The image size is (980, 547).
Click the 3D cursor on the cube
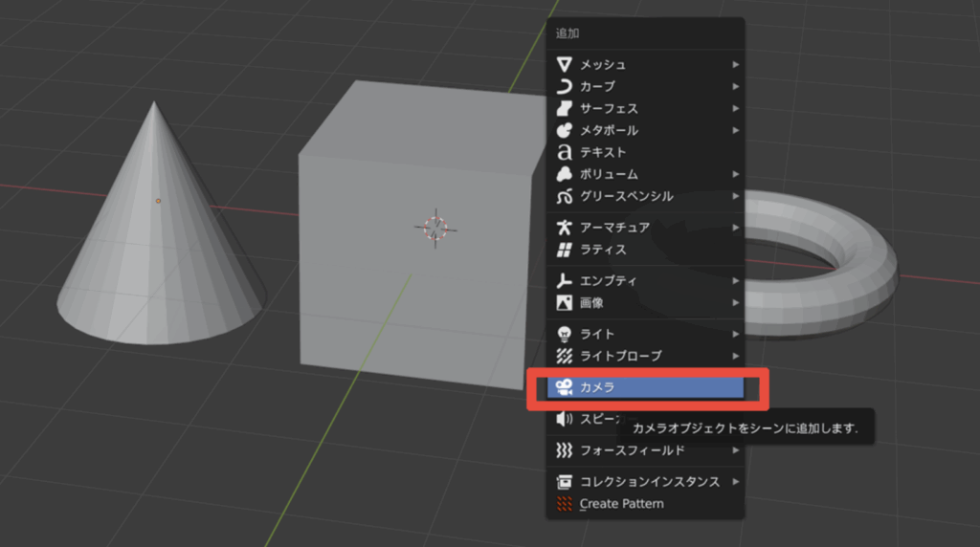coord(435,228)
